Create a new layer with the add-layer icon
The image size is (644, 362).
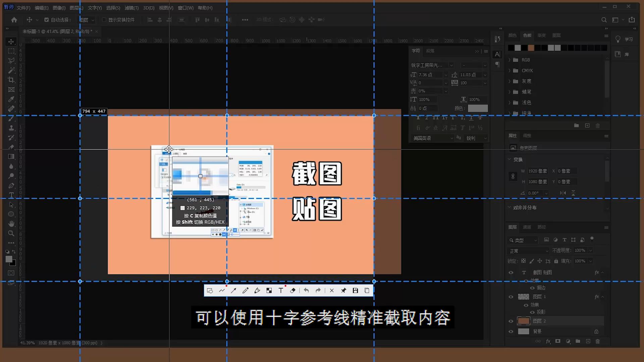point(588,341)
